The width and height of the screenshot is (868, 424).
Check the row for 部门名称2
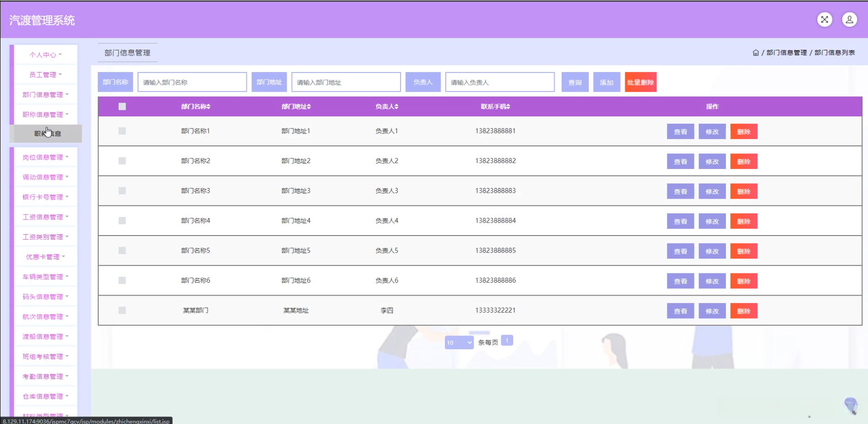point(122,161)
